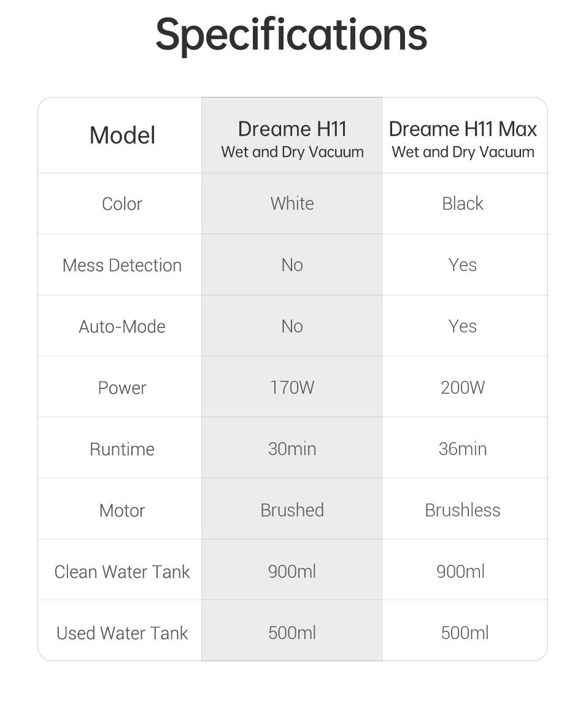Select the Used Water Tank label

point(122,633)
